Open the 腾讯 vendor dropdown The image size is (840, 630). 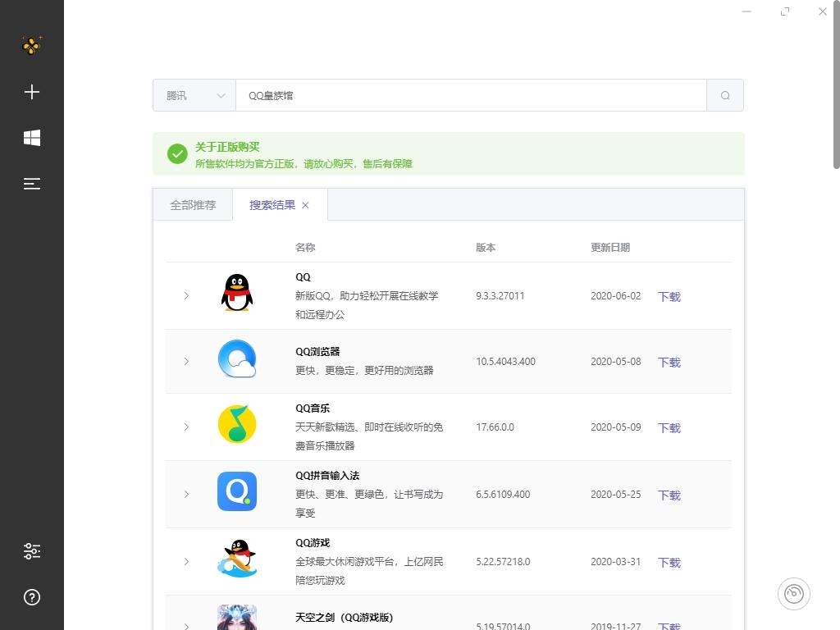tap(194, 95)
